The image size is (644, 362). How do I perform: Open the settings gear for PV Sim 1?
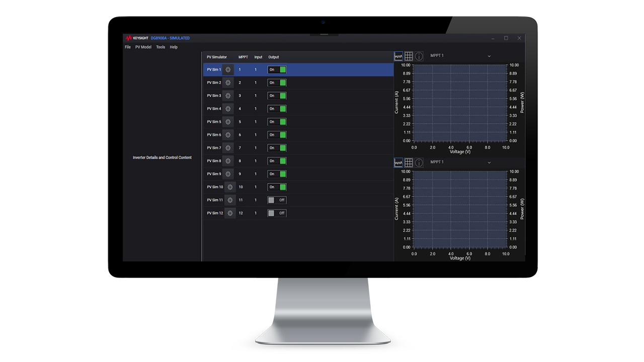(x=228, y=69)
